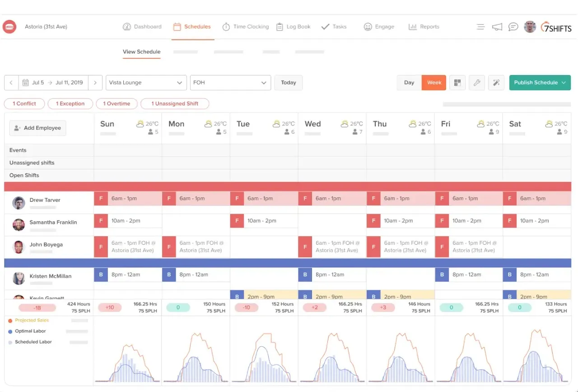Click the Unassigned shifts row label
The height and width of the screenshot is (392, 578).
pos(32,163)
